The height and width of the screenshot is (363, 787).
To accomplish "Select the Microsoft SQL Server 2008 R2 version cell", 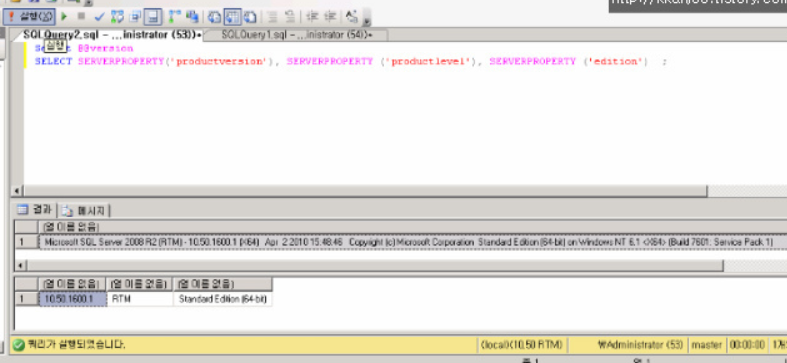I will pyautogui.click(x=413, y=243).
